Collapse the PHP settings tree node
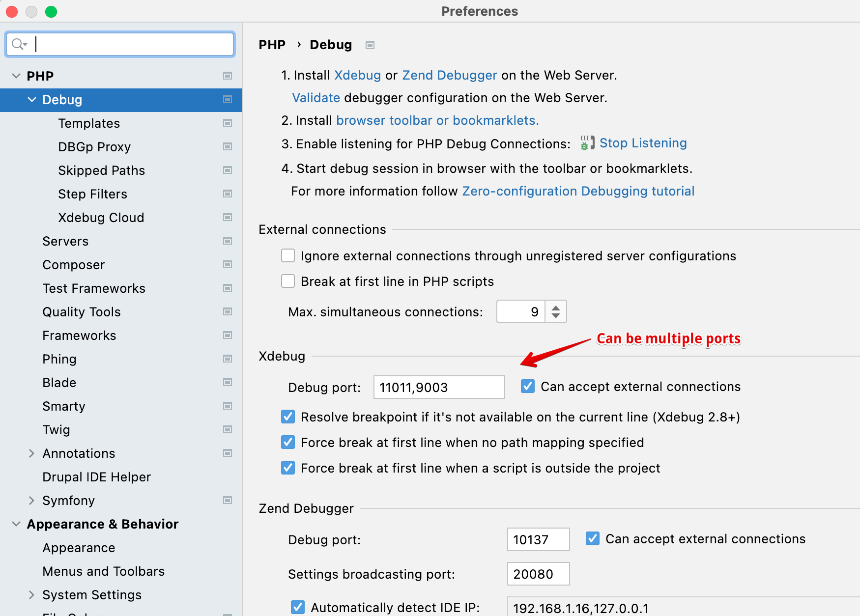Screen dimensions: 860x616 tap(16, 76)
